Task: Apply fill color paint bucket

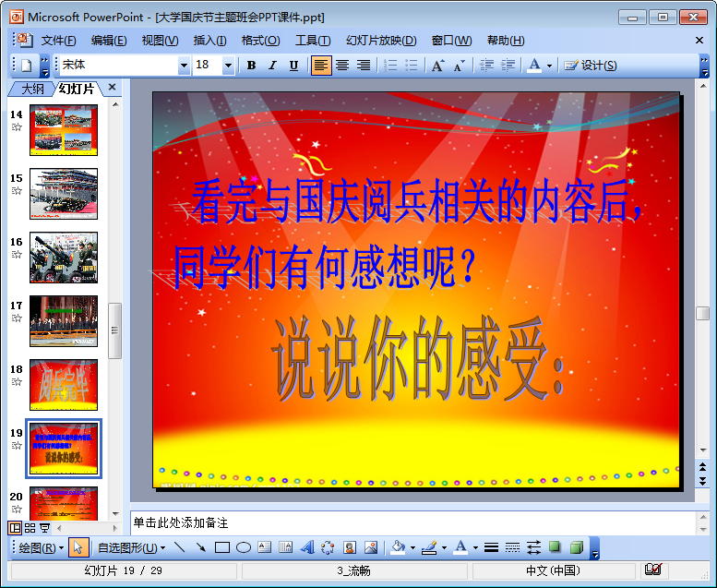Action: 399,547
